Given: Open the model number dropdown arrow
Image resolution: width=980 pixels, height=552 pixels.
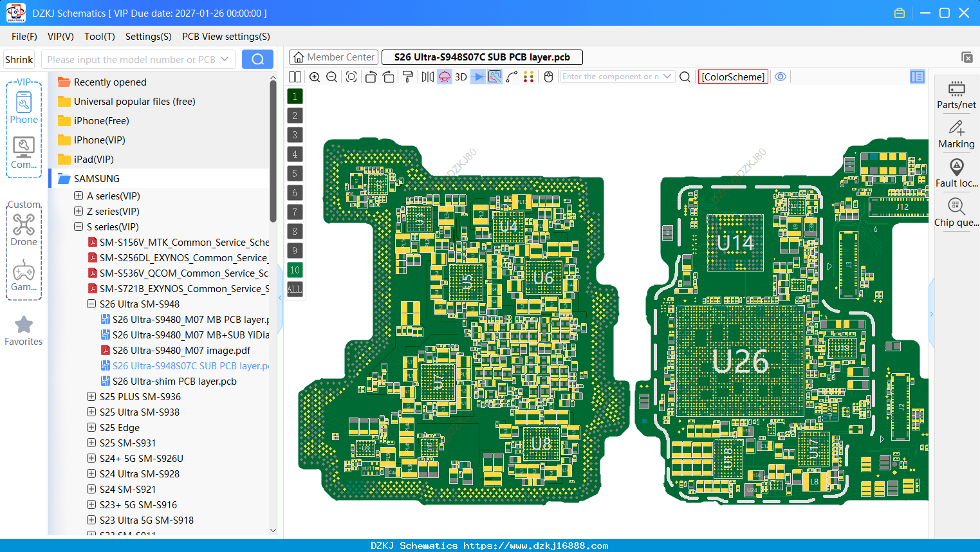Looking at the screenshot, I should pyautogui.click(x=225, y=59).
